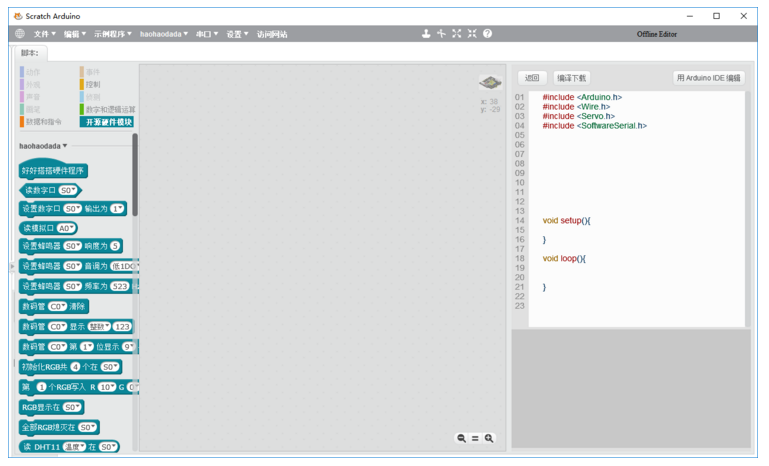
Task: Click the value 5 field in 响度为 block
Action: coord(115,246)
